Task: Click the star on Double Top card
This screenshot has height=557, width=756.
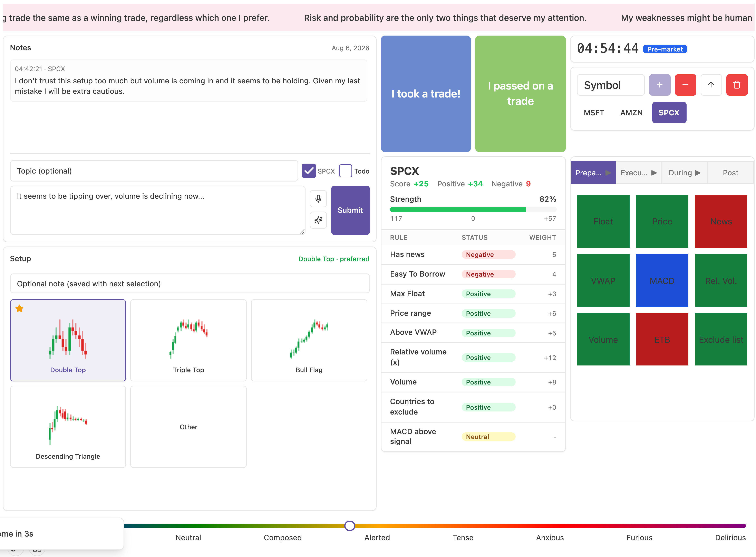Action: coord(20,308)
